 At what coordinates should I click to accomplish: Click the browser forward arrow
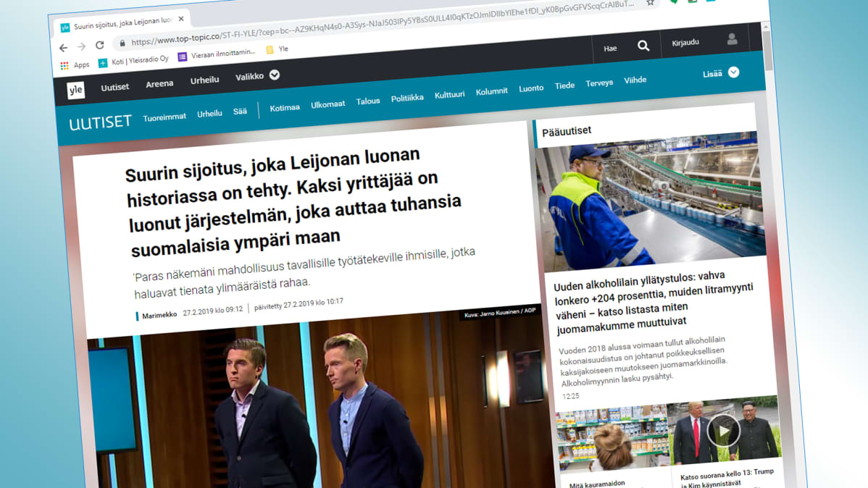[x=81, y=46]
